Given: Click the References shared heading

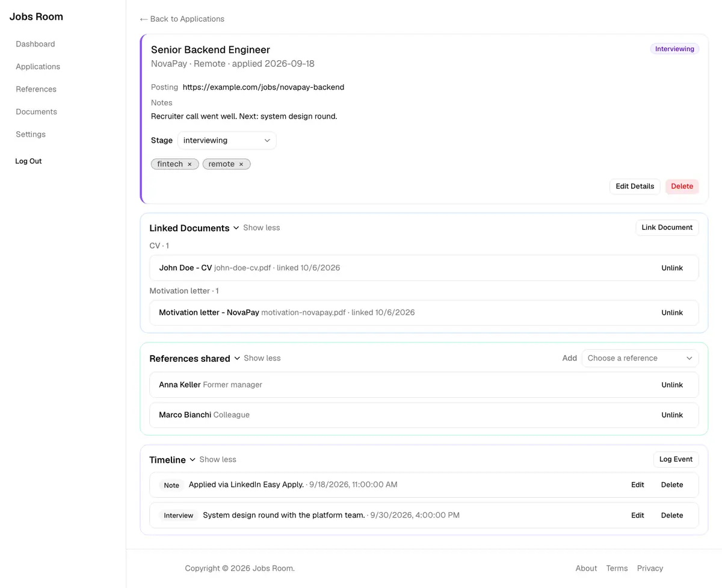Looking at the screenshot, I should point(190,359).
